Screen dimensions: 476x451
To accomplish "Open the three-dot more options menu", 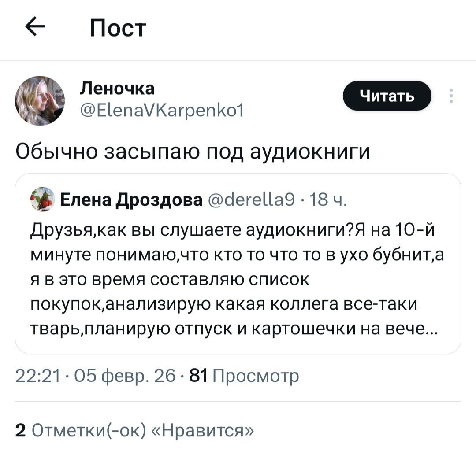I will pos(450,96).
